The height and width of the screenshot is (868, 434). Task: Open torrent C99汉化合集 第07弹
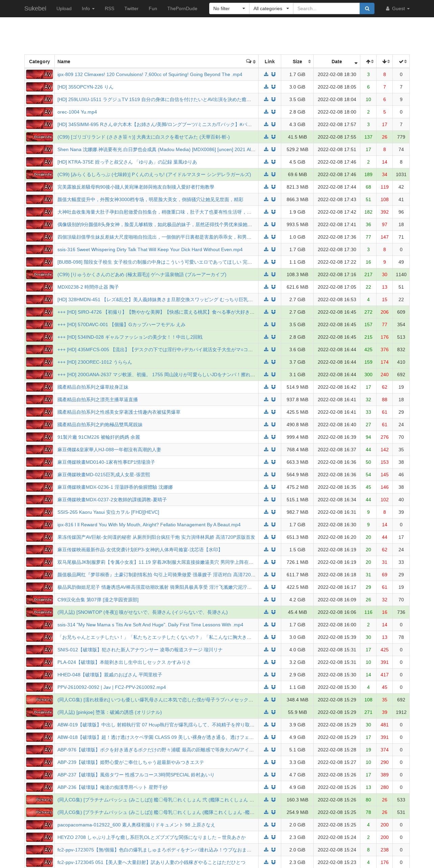pos(98,600)
